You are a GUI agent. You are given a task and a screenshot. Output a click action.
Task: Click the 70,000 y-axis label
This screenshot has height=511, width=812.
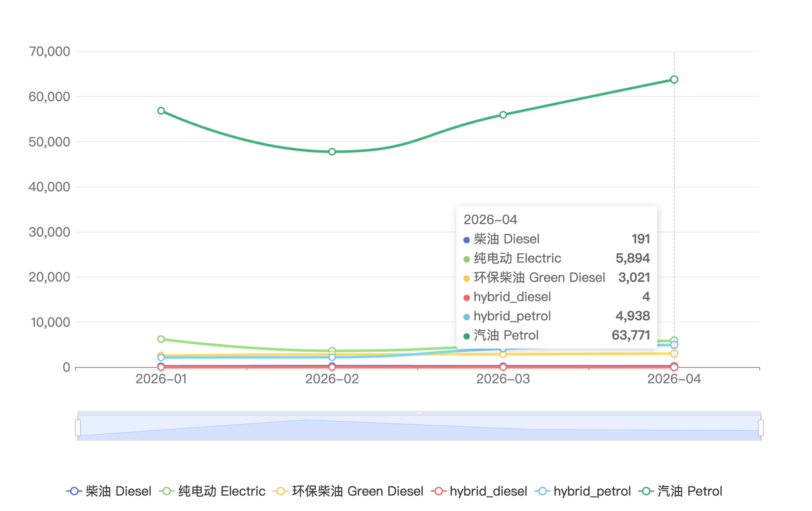[x=50, y=52]
